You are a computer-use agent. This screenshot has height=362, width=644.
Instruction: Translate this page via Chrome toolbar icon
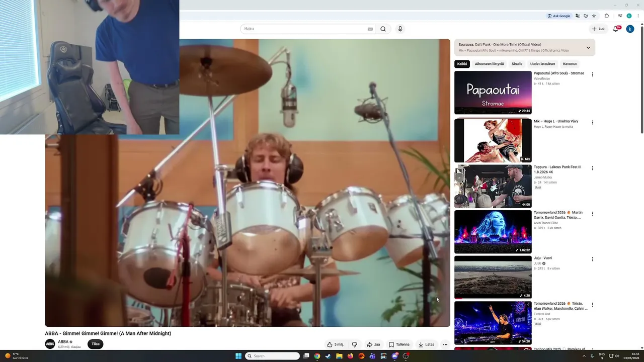pos(578,16)
